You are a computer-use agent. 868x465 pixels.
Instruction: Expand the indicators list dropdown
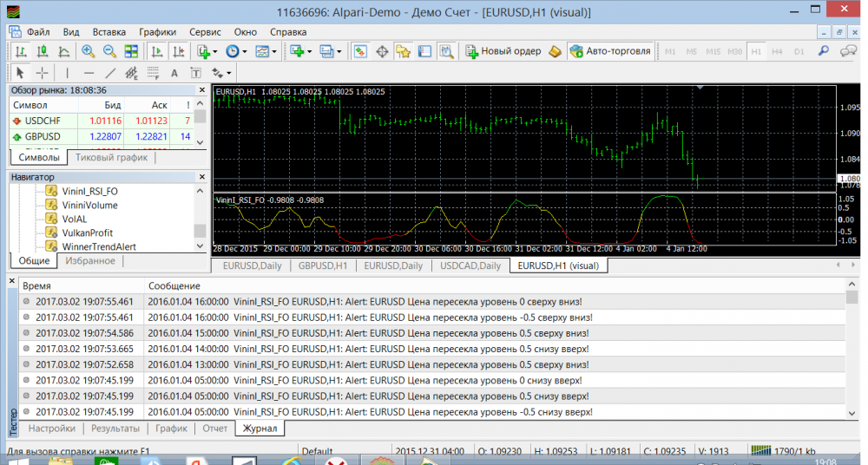click(x=214, y=51)
